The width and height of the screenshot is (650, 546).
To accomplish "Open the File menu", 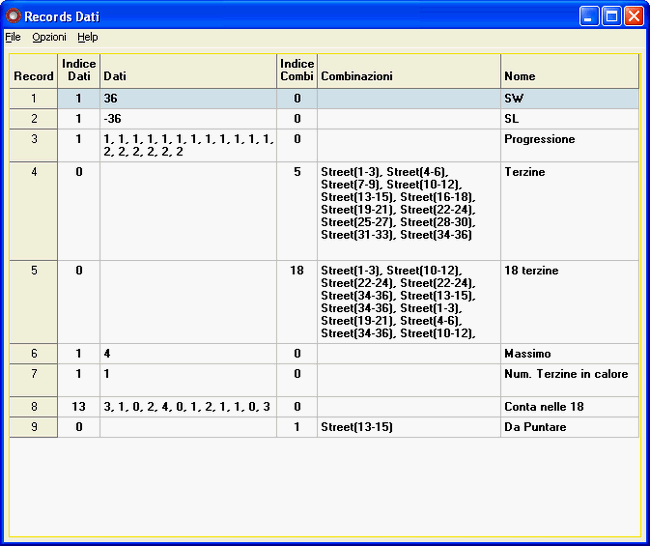I will point(13,37).
